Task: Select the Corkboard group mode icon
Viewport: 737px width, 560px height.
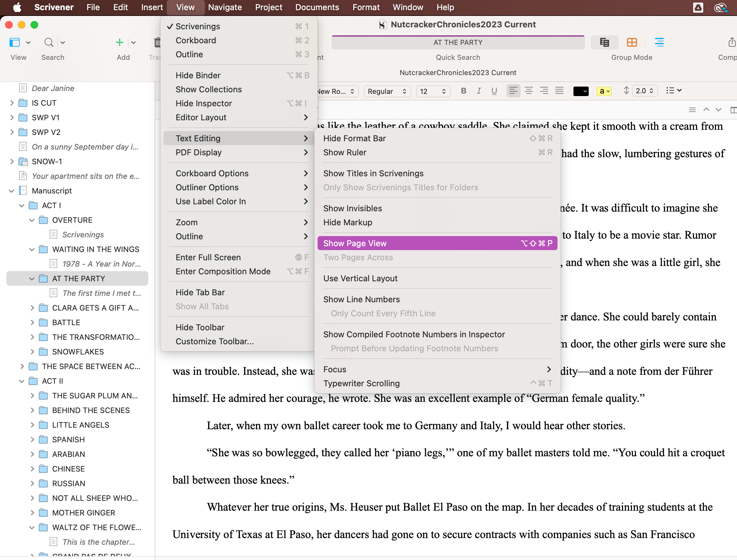Action: 632,42
